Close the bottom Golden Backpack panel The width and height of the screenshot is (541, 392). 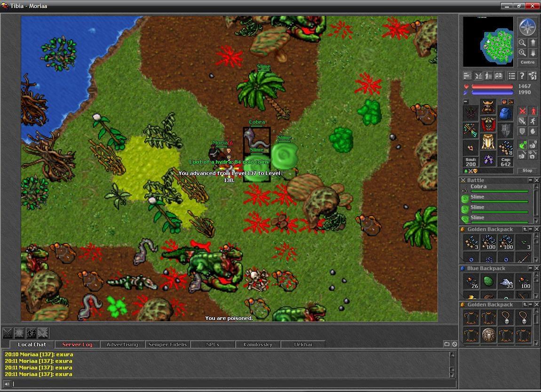[x=536, y=304]
